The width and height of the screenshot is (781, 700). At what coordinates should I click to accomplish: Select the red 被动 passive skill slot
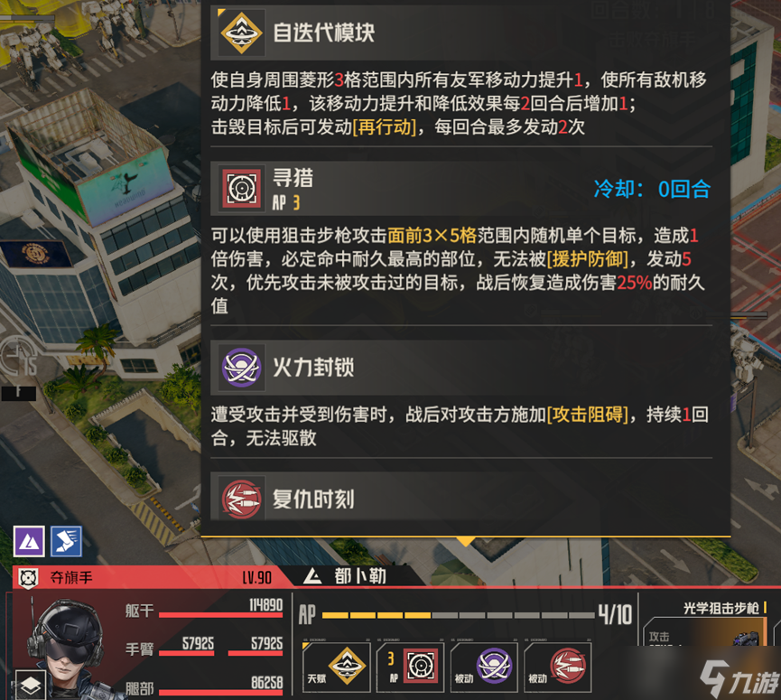pos(558,667)
